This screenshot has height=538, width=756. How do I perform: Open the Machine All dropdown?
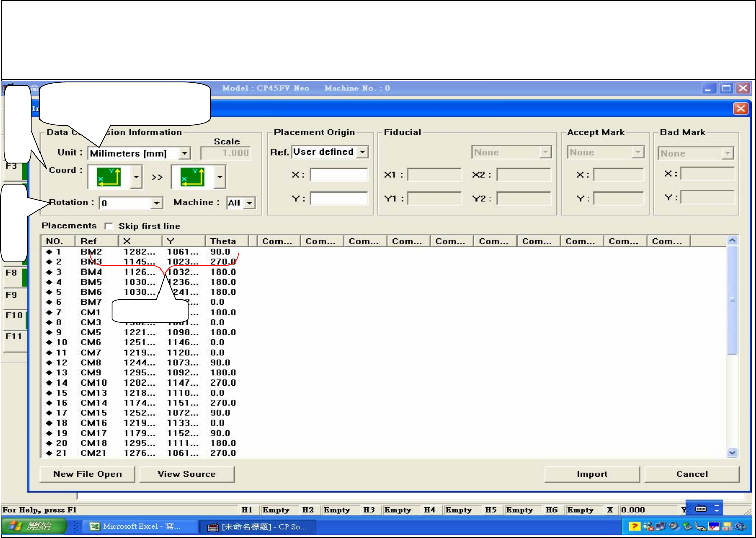coord(249,203)
